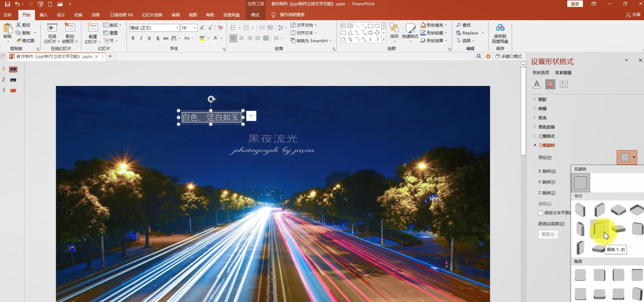Open Shape Fill (形状填充) dropdown

pos(434,25)
